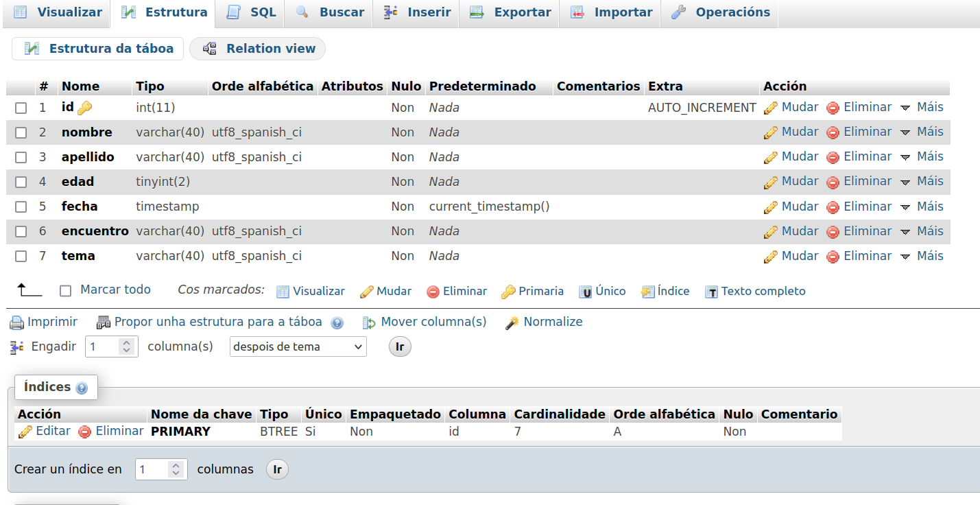Screen dimensions: 980x505
Task: Click the Nome column header
Action: pos(80,86)
